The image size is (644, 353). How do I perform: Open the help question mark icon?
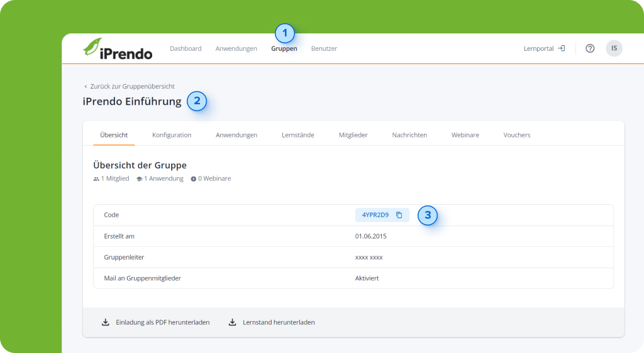(x=590, y=48)
